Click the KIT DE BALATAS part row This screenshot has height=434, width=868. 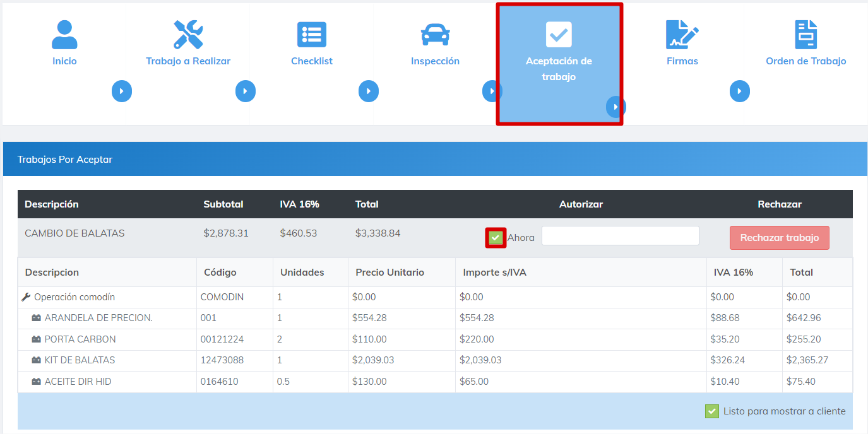coord(80,360)
